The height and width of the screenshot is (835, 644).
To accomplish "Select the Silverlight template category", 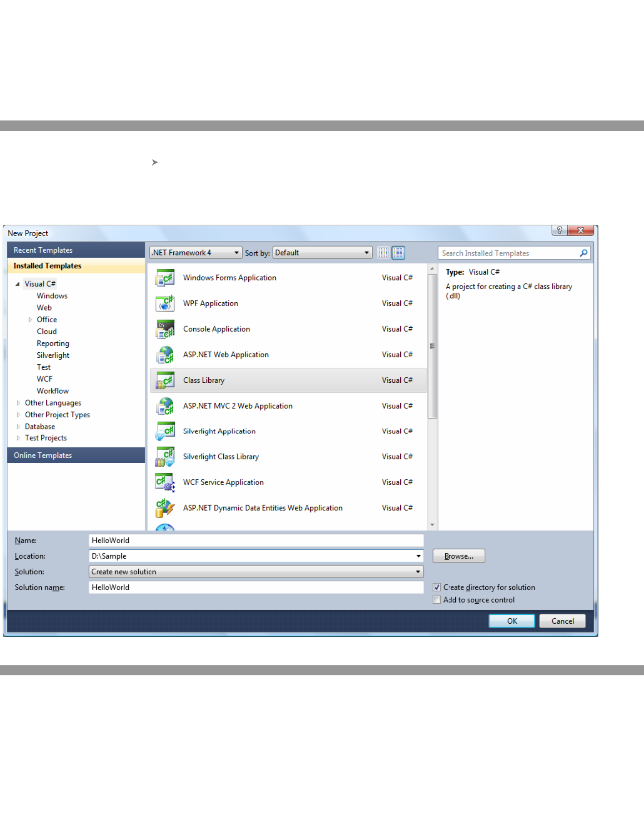I will pos(53,355).
